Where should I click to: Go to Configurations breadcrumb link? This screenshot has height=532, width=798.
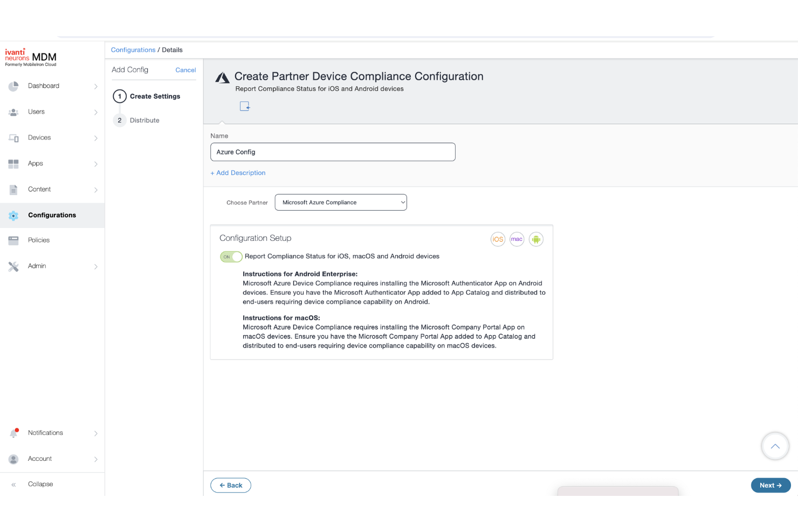(x=133, y=50)
